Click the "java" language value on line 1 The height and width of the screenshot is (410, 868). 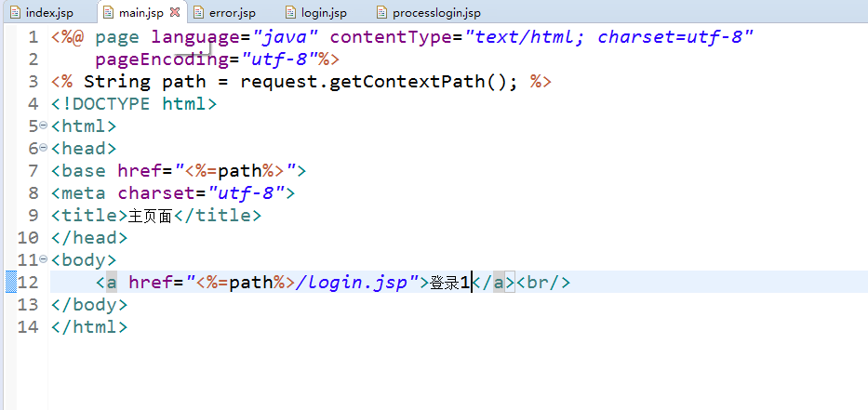tap(285, 37)
